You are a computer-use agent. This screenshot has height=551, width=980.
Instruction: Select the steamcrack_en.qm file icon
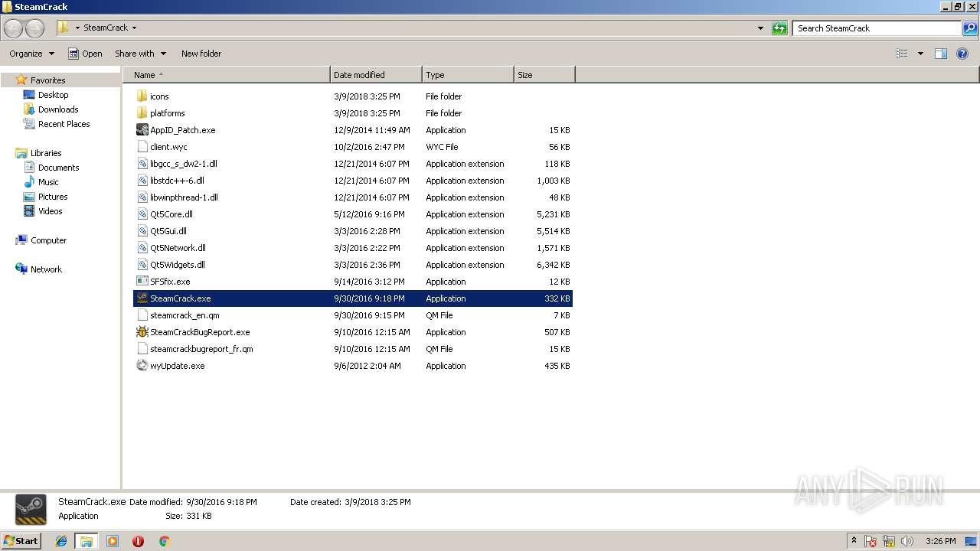[142, 315]
